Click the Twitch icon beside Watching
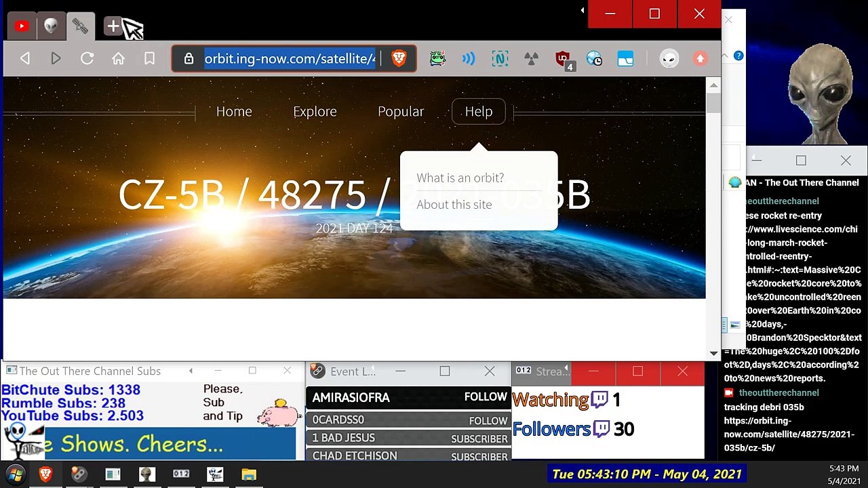868x488 pixels. tap(599, 400)
